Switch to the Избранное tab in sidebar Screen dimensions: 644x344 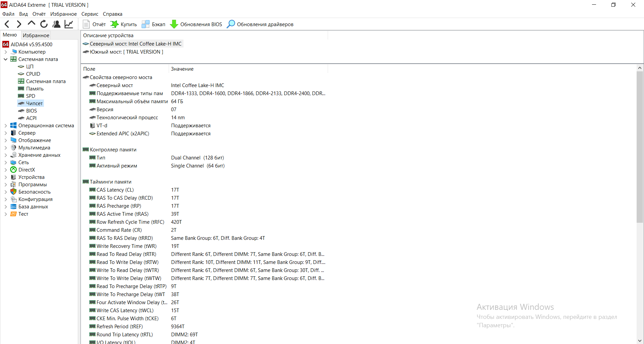pos(36,35)
